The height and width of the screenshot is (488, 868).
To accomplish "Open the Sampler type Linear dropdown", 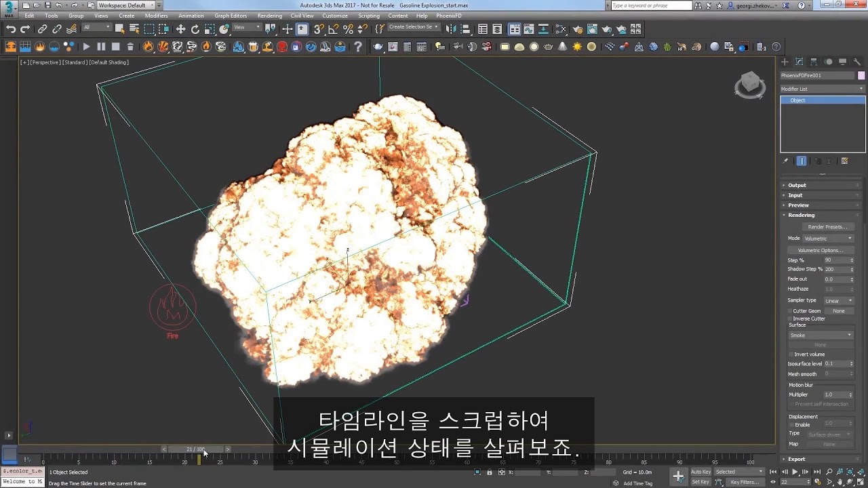I will coord(839,300).
